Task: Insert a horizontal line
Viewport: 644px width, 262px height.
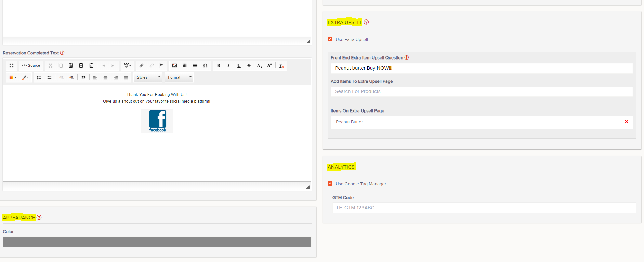Action: [x=195, y=66]
